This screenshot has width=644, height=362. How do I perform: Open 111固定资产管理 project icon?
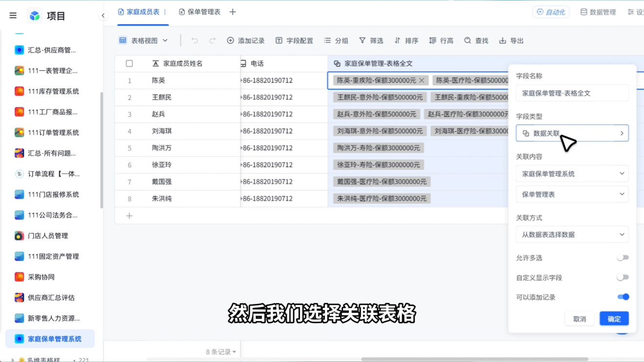point(20,256)
